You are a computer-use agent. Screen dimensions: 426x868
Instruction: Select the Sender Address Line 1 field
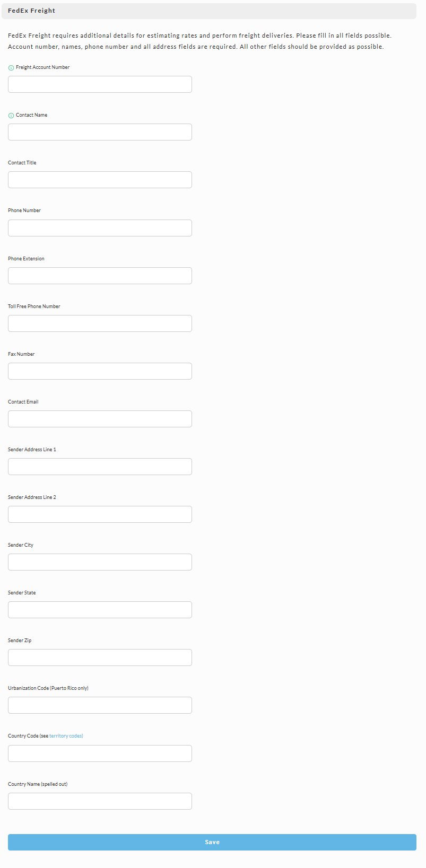tap(100, 467)
